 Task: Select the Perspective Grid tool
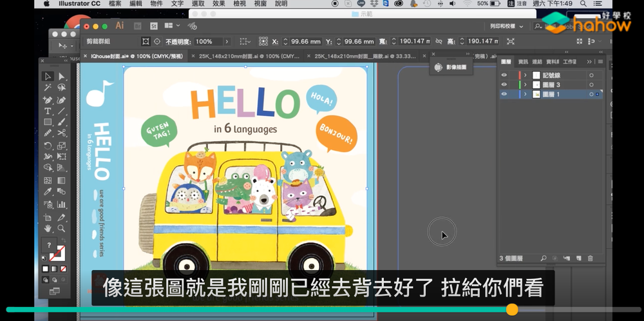tap(62, 168)
